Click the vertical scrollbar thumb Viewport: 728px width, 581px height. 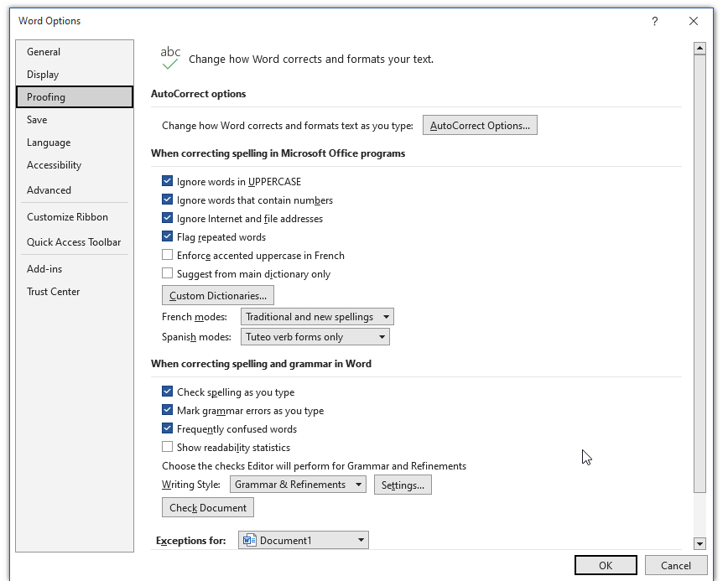tap(699, 274)
